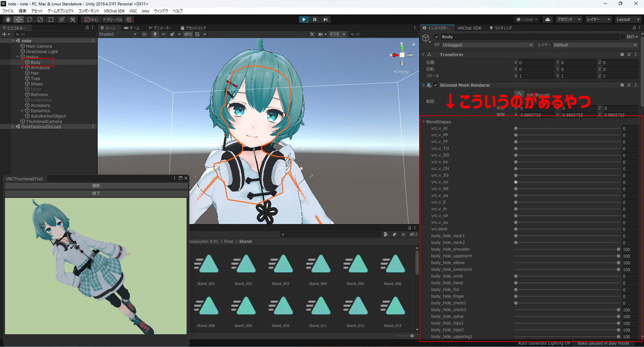The image size is (644, 347).
Task: Click the Step frame button
Action: click(x=325, y=19)
